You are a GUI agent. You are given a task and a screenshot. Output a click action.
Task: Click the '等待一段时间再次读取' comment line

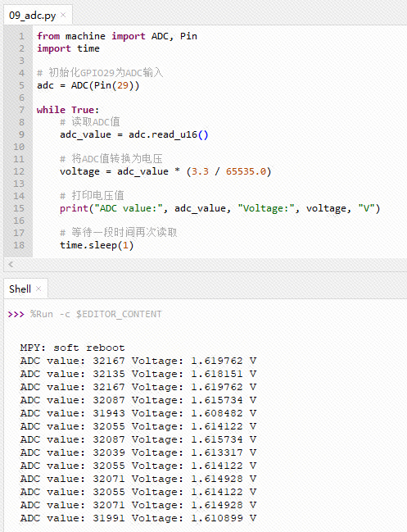(x=118, y=233)
